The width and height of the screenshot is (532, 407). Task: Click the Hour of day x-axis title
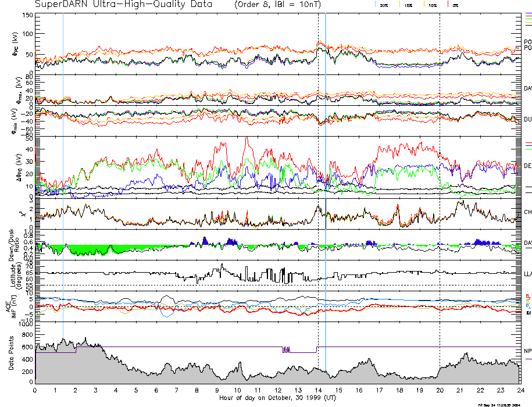[x=277, y=398]
